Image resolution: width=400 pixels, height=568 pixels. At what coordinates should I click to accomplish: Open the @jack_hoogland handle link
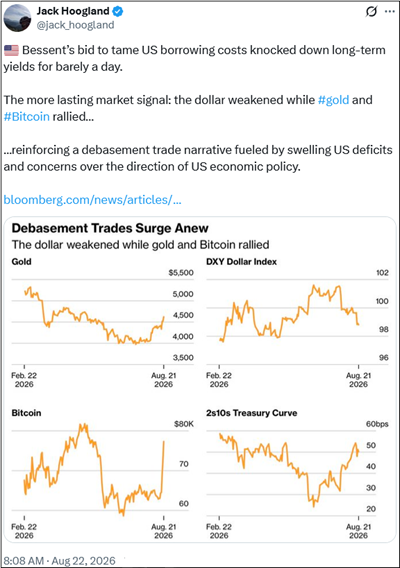[75, 25]
